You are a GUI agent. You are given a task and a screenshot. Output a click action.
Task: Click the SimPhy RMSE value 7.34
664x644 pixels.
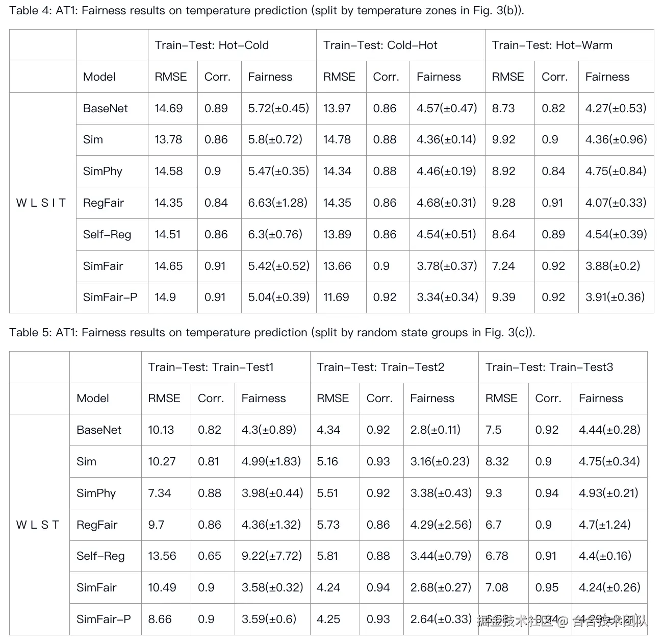(159, 493)
